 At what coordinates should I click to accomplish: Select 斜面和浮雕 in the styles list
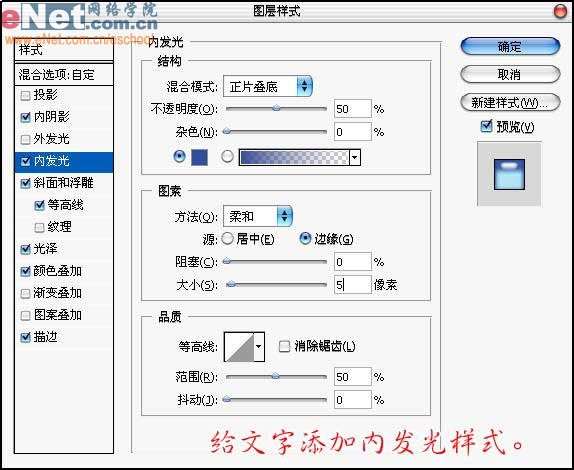[x=64, y=183]
